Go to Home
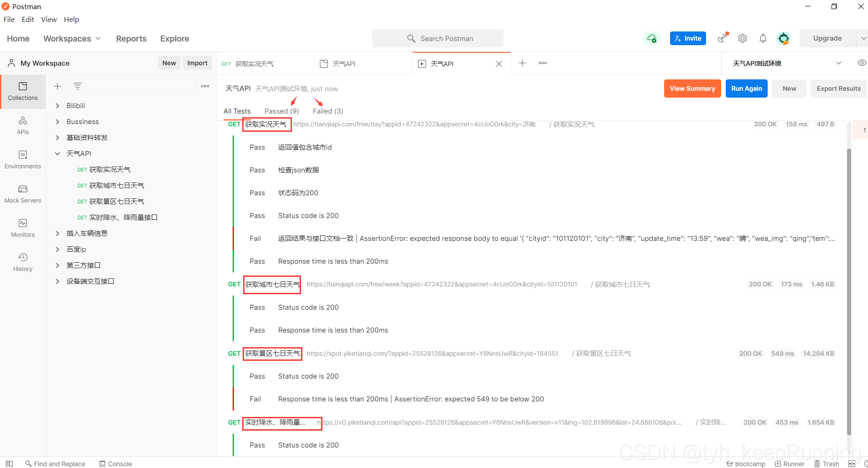The image size is (868, 468). 18,39
